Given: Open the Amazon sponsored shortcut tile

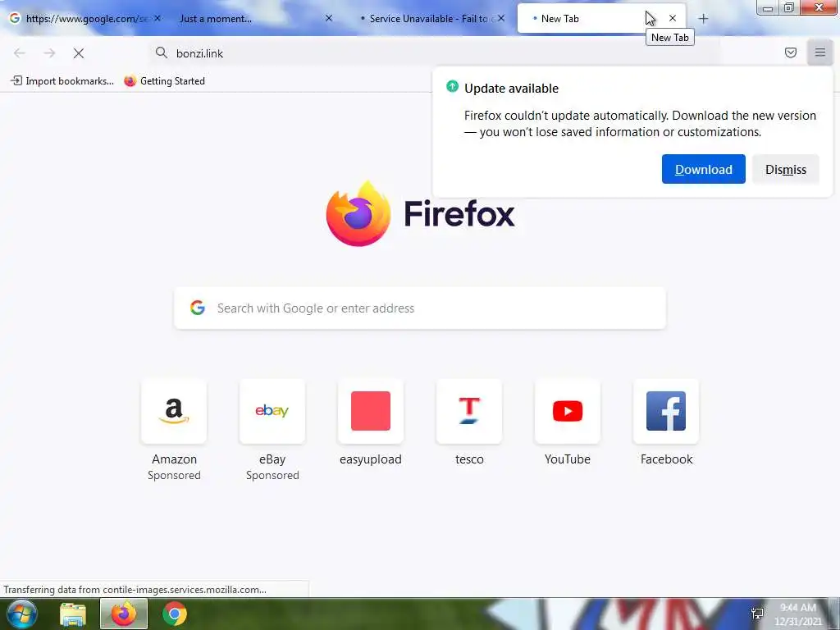Looking at the screenshot, I should pyautogui.click(x=174, y=411).
